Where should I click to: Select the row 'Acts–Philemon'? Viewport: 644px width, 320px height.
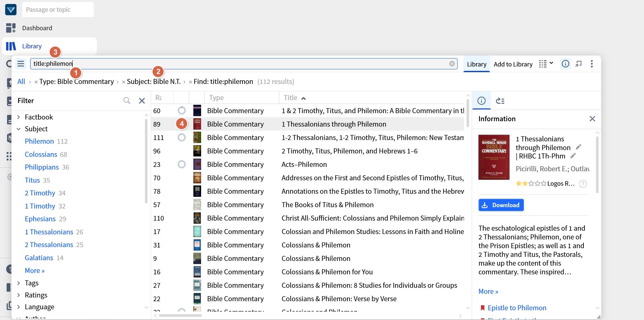pyautogui.click(x=308, y=164)
